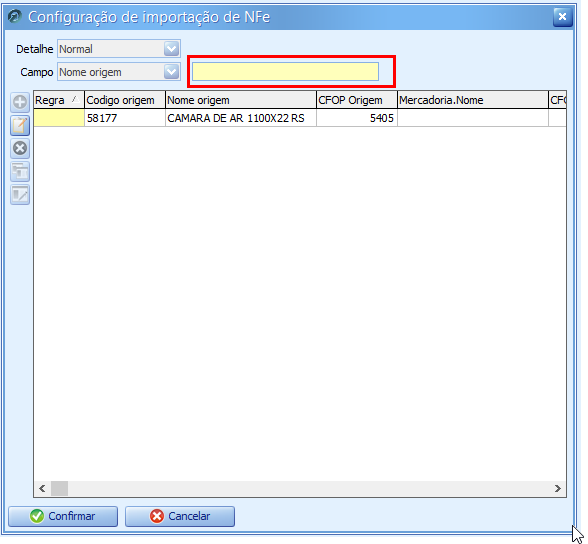588x544 pixels.
Task: Click the stacked tables sidebar icon
Action: pyautogui.click(x=20, y=172)
